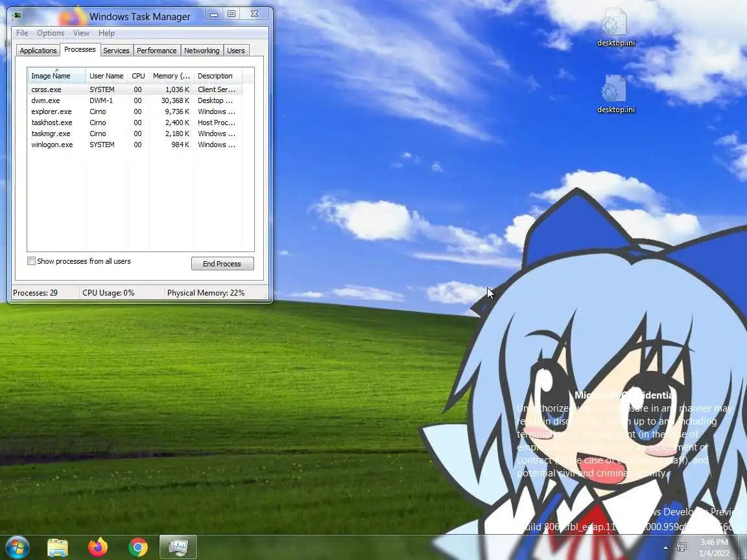Click Client Ser... description cell
Image resolution: width=747 pixels, height=560 pixels.
pos(217,89)
